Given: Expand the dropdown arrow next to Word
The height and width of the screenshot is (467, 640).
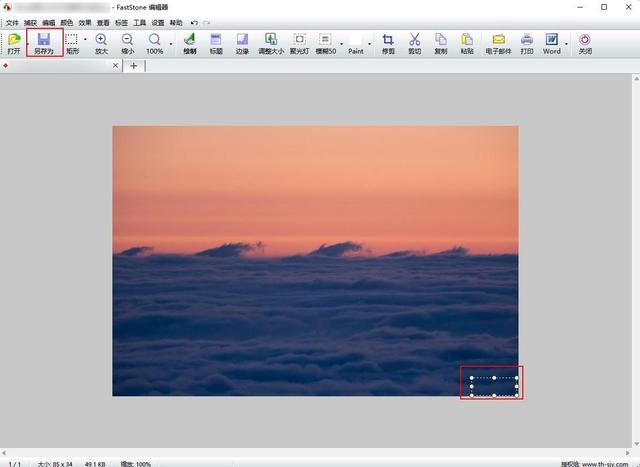Looking at the screenshot, I should click(x=566, y=44).
